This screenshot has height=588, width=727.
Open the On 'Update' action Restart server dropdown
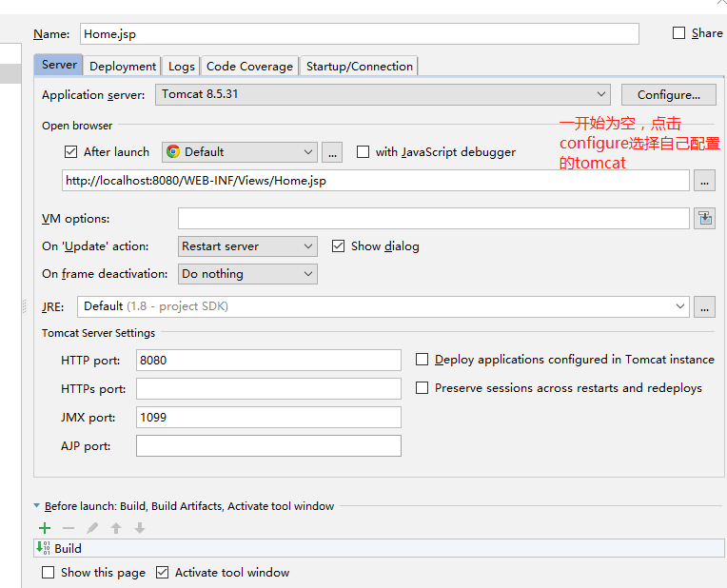coord(247,246)
